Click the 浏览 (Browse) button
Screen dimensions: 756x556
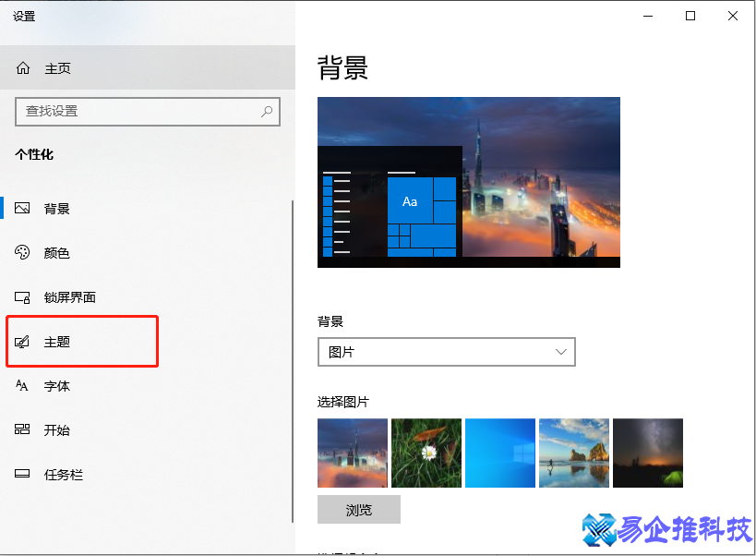[x=359, y=509]
